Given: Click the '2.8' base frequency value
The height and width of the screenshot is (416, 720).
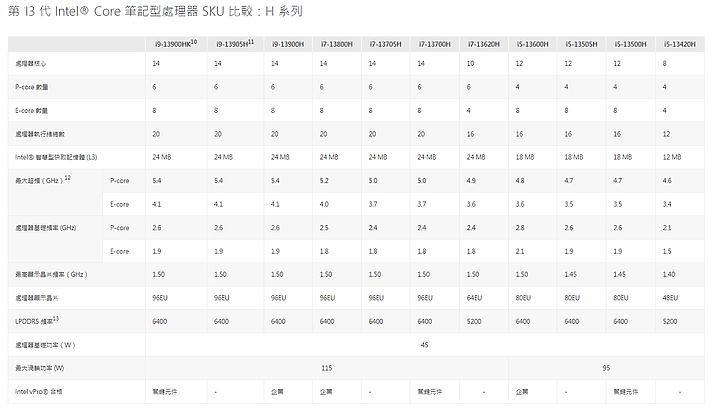Looking at the screenshot, I should (x=520, y=227).
